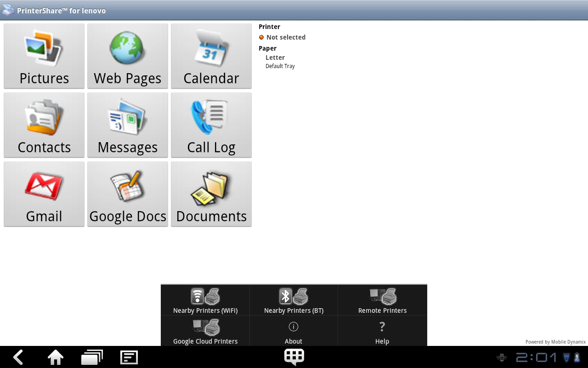Choose Nearby Printers (WiFi) menu option
Image resolution: width=588 pixels, height=368 pixels.
tap(205, 300)
